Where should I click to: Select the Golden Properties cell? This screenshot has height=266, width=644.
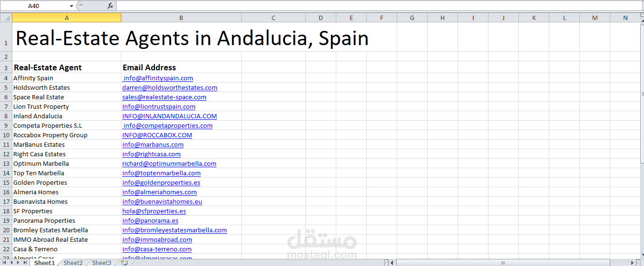point(67,182)
